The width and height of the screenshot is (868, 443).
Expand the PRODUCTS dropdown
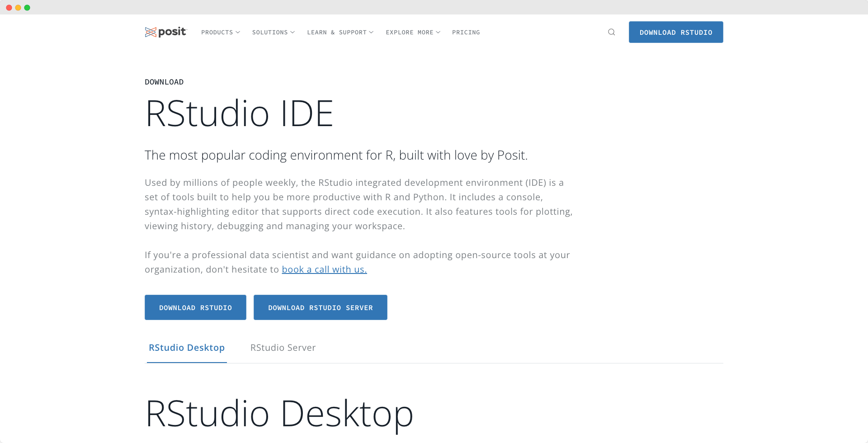(220, 32)
